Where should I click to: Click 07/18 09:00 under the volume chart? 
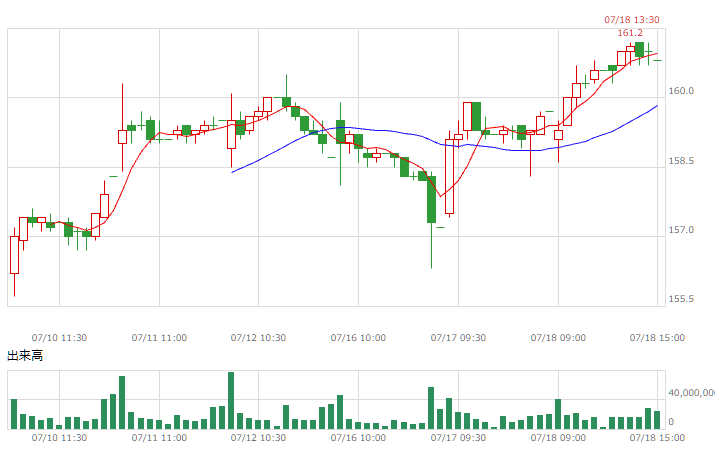coord(558,438)
